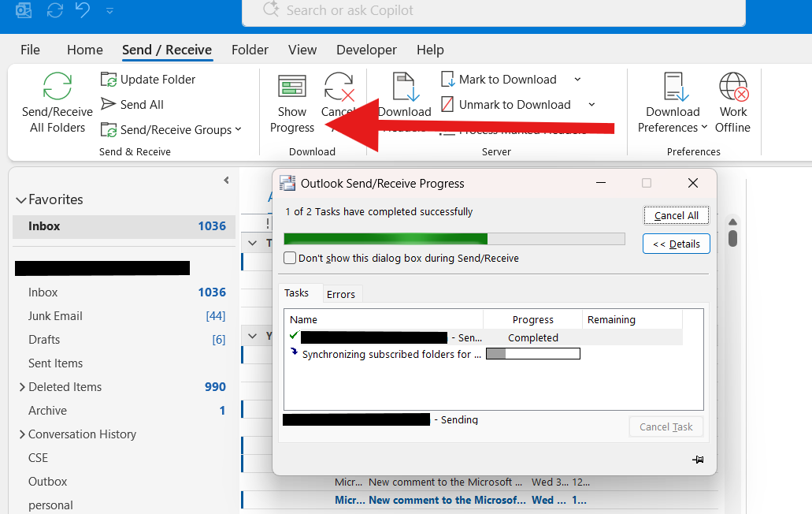812x514 pixels.
Task: Switch to the Folder ribbon tab
Action: coord(250,50)
